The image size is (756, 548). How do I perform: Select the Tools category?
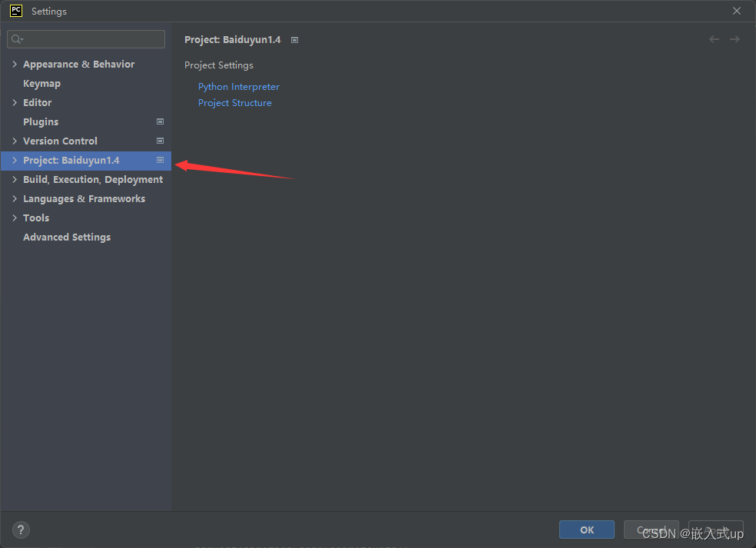(x=36, y=218)
